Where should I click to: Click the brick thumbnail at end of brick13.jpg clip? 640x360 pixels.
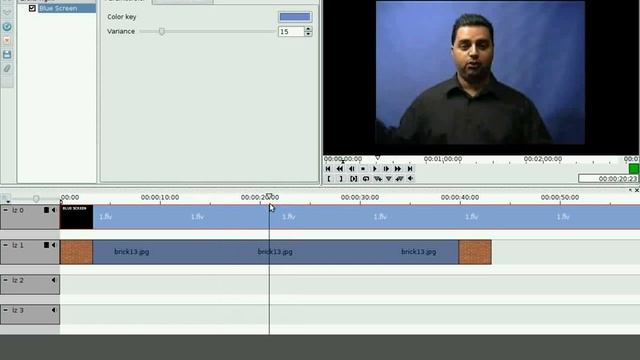click(475, 252)
